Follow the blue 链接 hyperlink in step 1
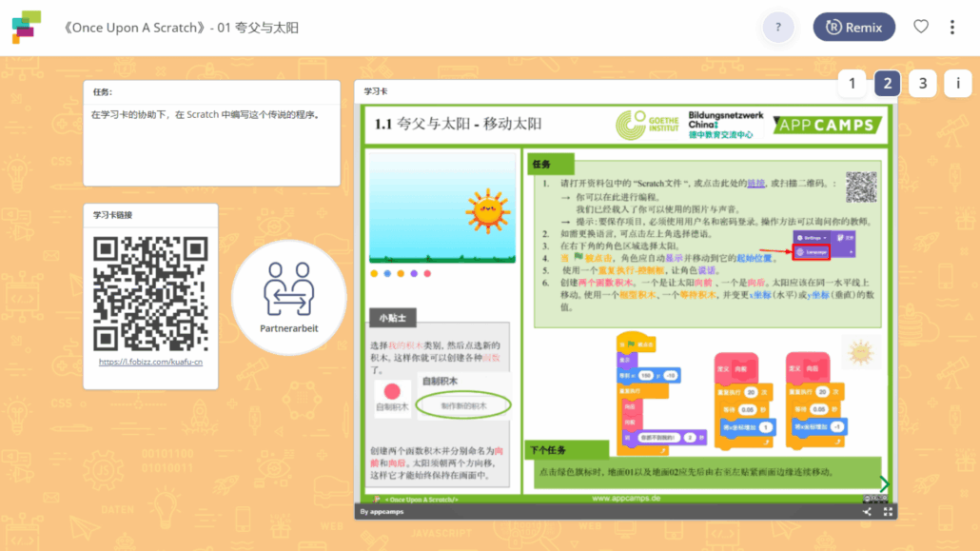Screen dimensions: 980x551 coord(755,184)
